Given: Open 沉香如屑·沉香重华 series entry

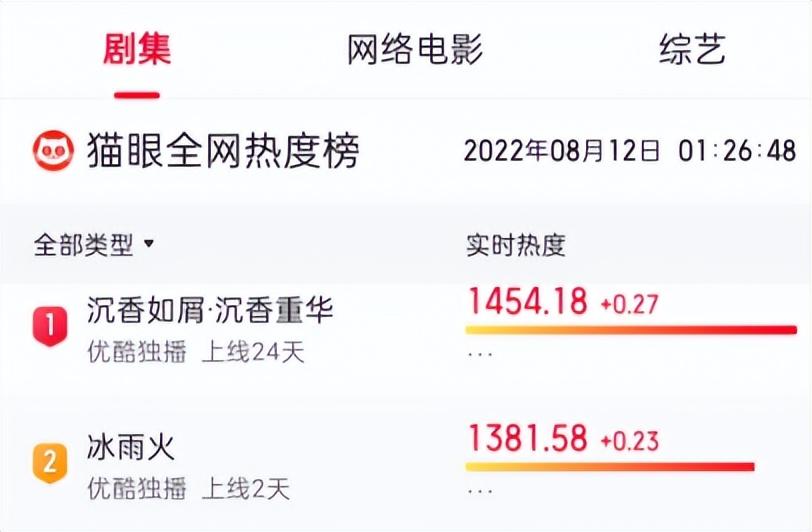Looking at the screenshot, I should pyautogui.click(x=210, y=310).
